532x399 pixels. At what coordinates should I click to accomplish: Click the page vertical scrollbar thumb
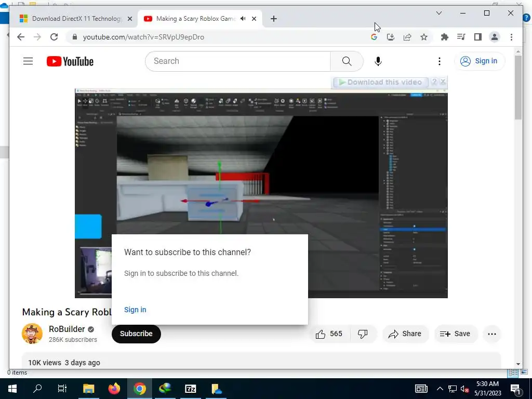518,87
